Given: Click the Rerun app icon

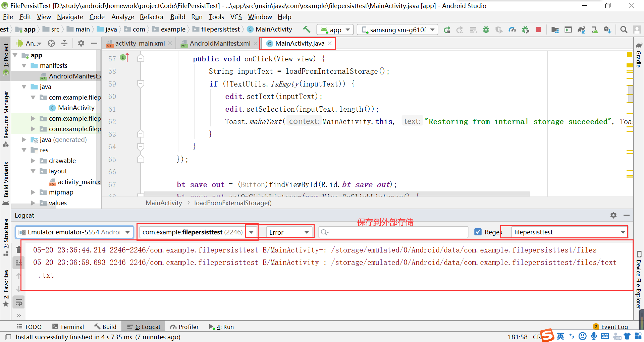Looking at the screenshot, I should 447,30.
